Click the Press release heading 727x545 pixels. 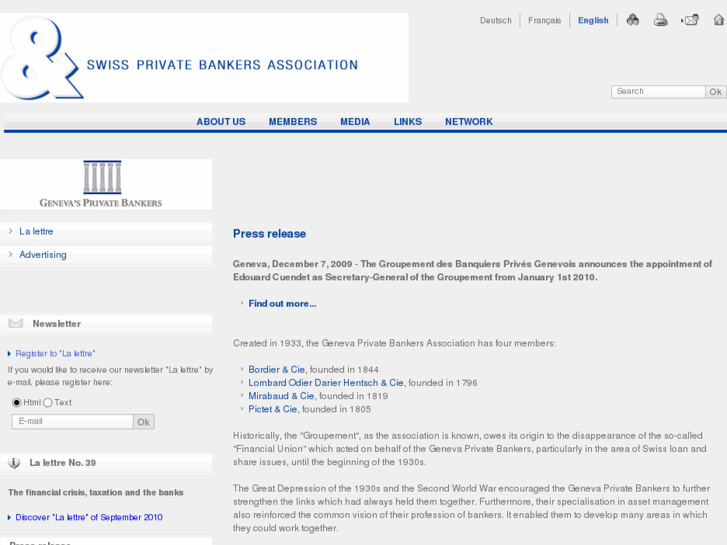point(269,233)
